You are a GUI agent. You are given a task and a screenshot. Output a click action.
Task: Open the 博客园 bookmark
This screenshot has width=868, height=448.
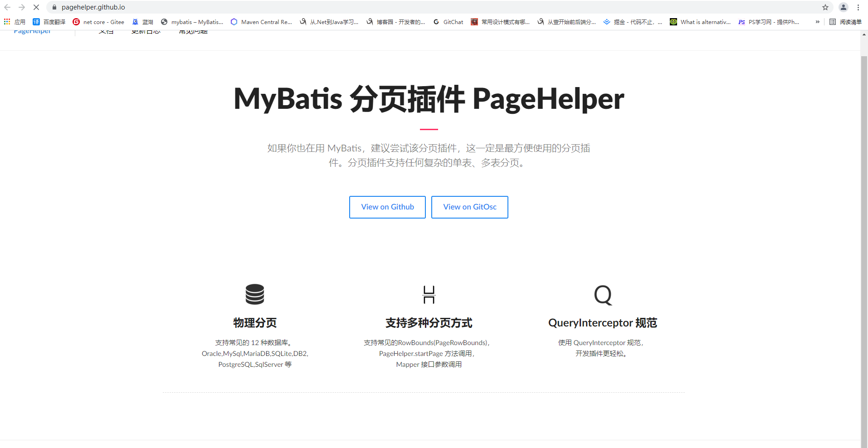pos(395,22)
